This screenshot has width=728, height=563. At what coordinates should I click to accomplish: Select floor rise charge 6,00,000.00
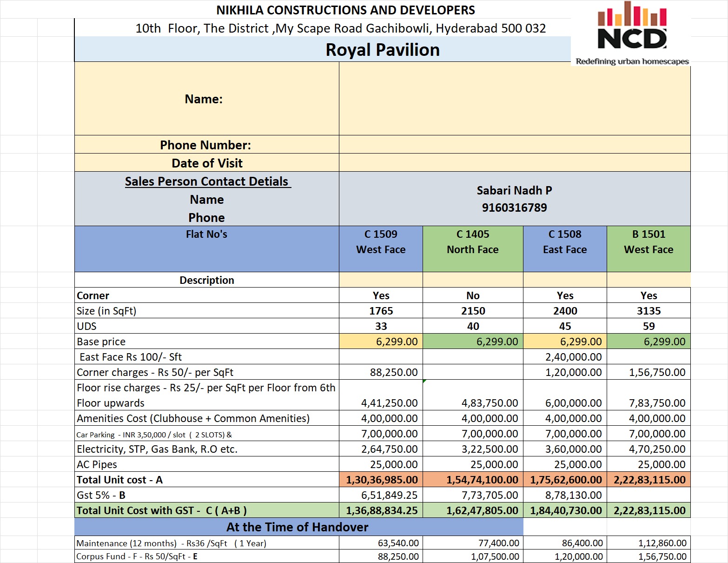coord(565,395)
